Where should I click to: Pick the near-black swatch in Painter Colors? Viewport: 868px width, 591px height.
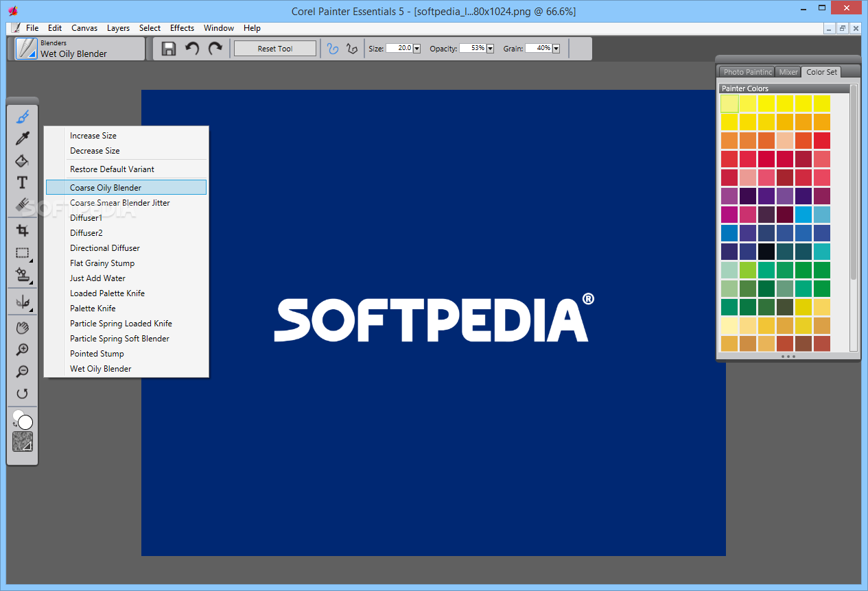click(x=766, y=252)
